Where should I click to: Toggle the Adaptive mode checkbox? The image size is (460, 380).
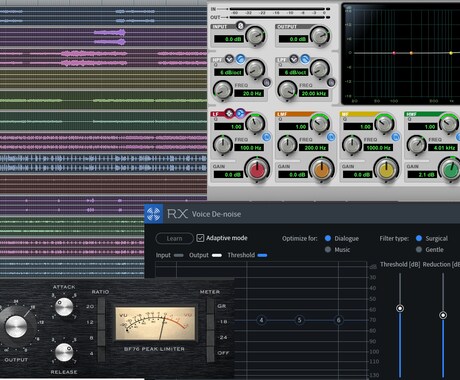tap(200, 238)
